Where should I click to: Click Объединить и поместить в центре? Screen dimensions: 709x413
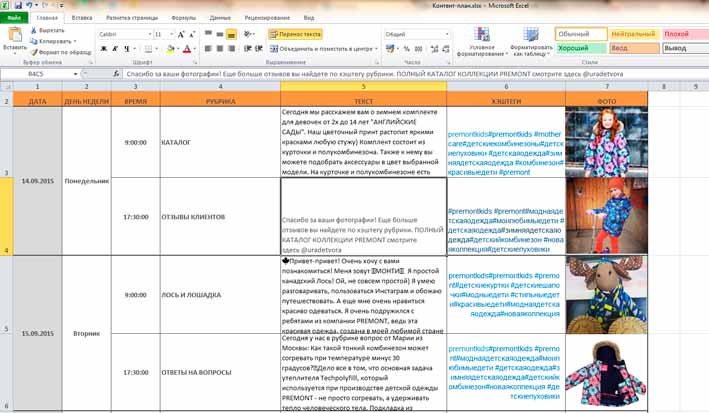click(321, 48)
